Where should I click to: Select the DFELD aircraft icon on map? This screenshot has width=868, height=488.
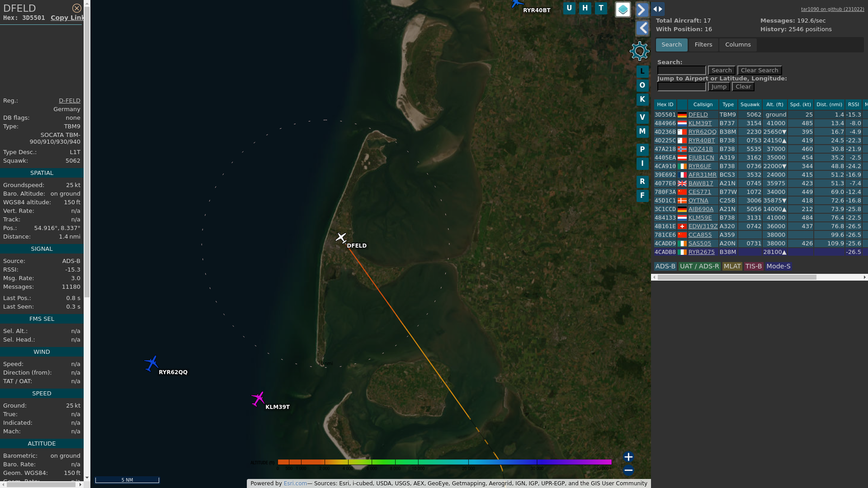tap(341, 237)
